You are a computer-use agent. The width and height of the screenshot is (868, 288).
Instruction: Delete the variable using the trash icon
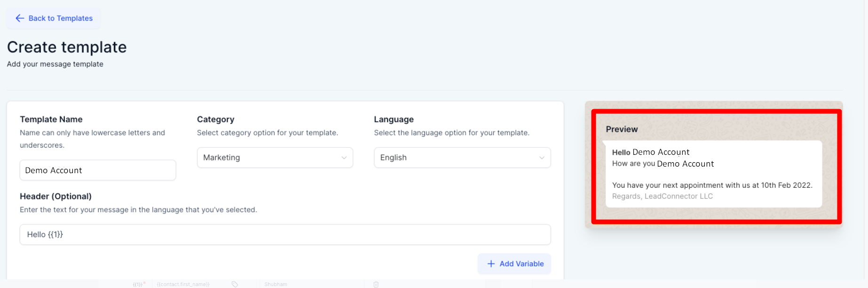click(376, 284)
